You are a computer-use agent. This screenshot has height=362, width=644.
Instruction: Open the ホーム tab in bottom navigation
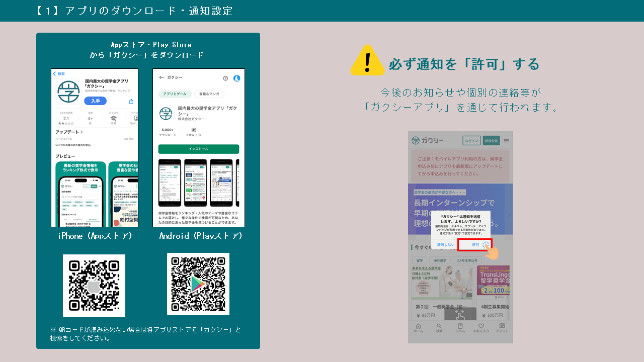tap(418, 328)
